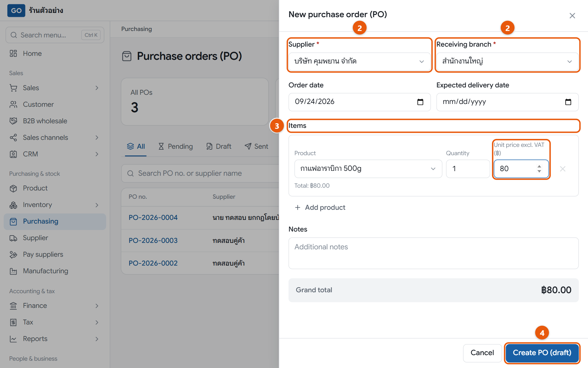This screenshot has width=588, height=368.
Task: Increase unit price with stepper arrows
Action: pyautogui.click(x=539, y=167)
